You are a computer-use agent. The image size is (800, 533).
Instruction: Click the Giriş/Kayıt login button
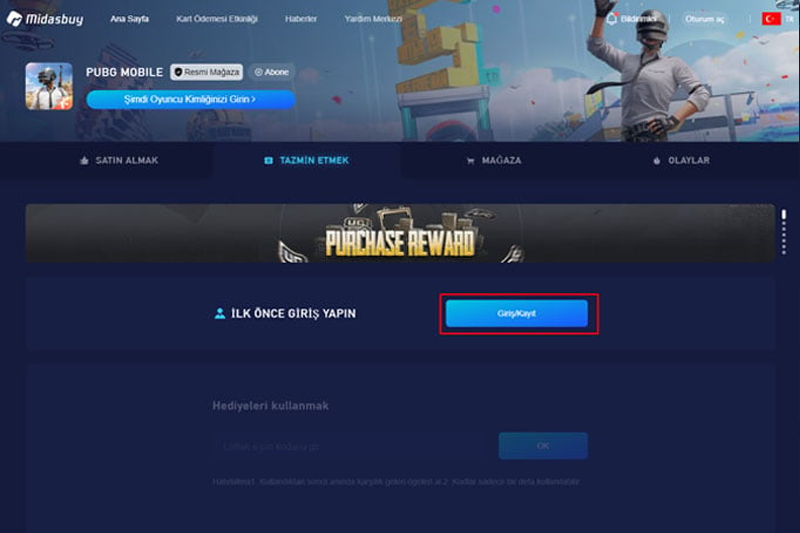(516, 313)
